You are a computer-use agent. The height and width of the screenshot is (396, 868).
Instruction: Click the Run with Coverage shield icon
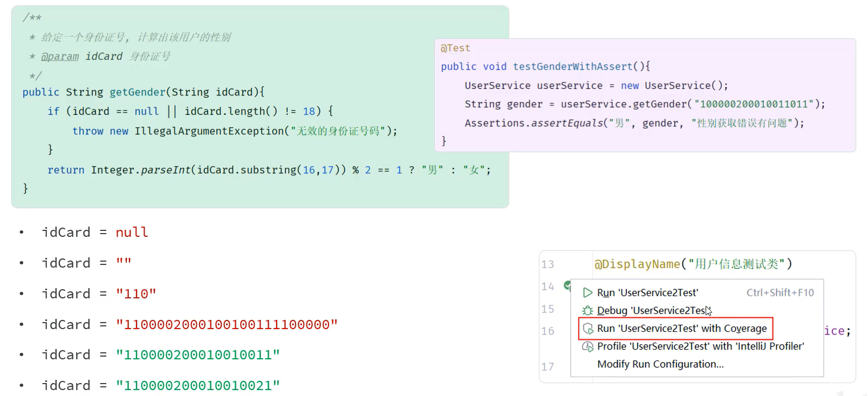click(x=587, y=329)
